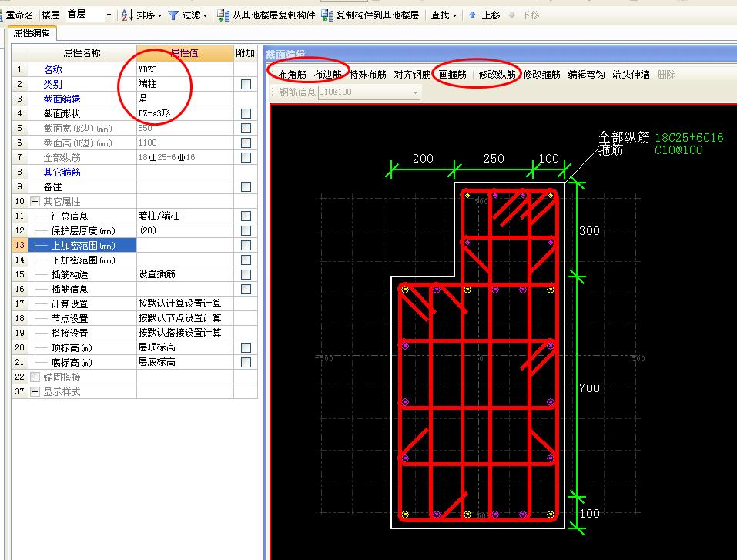Toggle the 类别 row checkbox
Image resolution: width=737 pixels, height=560 pixels.
tap(246, 84)
